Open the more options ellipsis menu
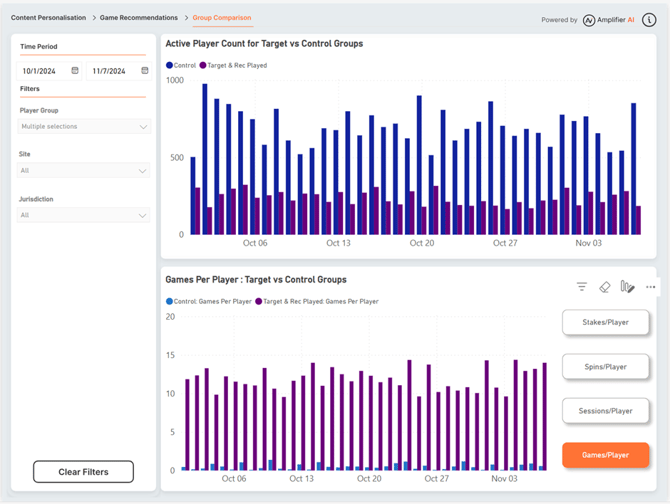The height and width of the screenshot is (504, 670). 651,287
